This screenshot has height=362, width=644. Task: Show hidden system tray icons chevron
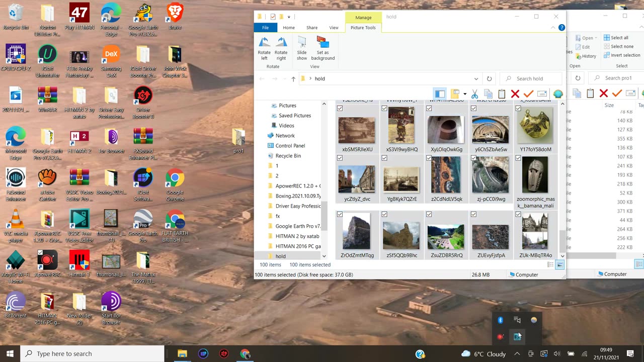[x=517, y=354]
